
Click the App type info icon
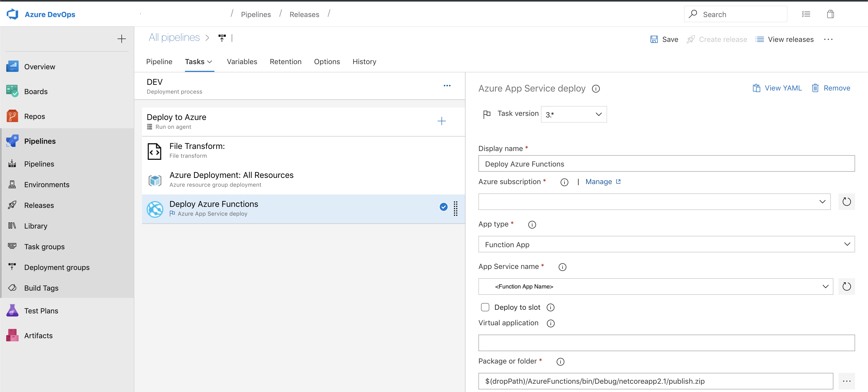coord(532,225)
